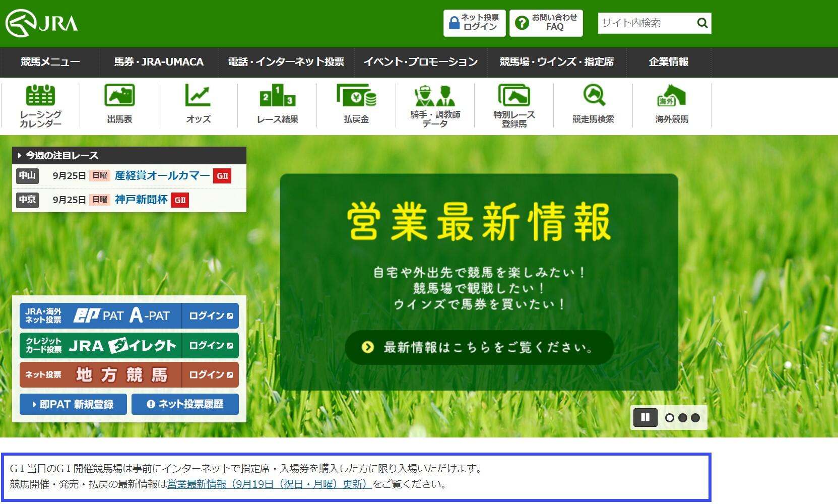
Task: Select the first carousel slide dot
Action: tap(670, 418)
